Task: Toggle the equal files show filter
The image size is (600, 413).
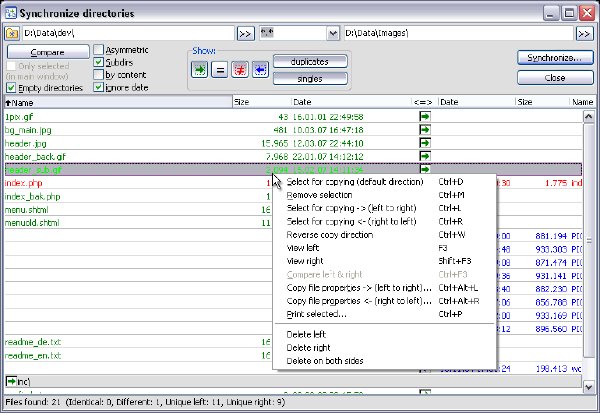Action: [220, 70]
